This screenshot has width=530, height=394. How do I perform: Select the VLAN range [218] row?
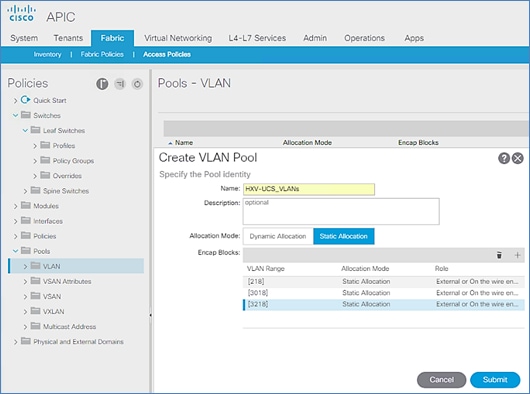point(384,281)
